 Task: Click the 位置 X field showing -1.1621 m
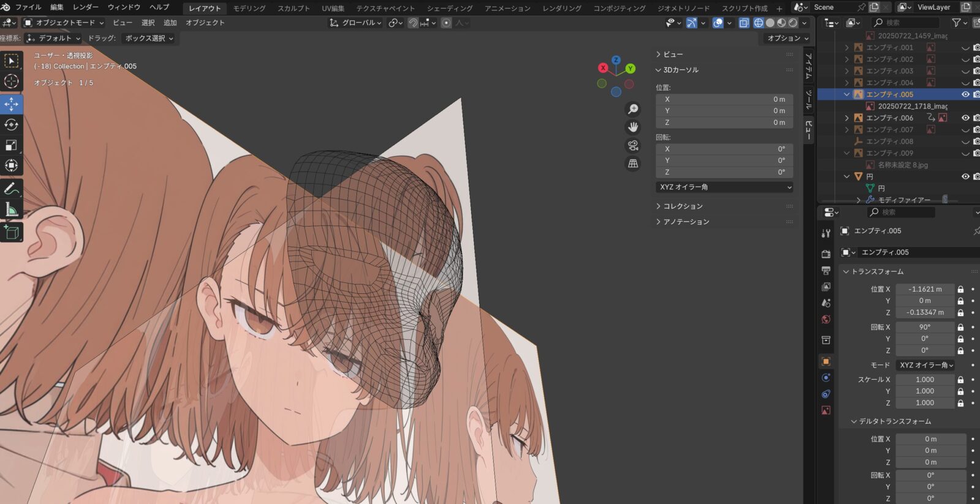(925, 289)
